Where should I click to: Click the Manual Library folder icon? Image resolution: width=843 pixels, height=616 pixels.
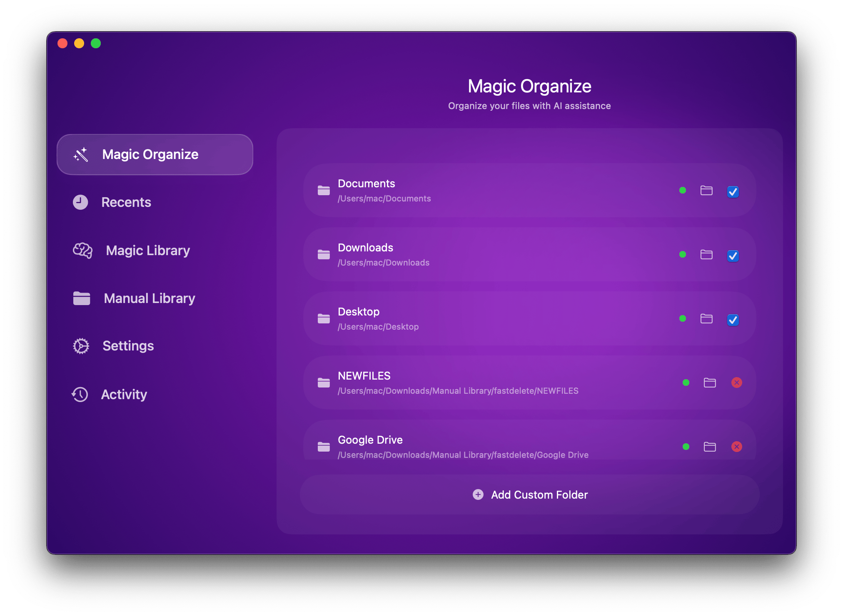point(82,298)
